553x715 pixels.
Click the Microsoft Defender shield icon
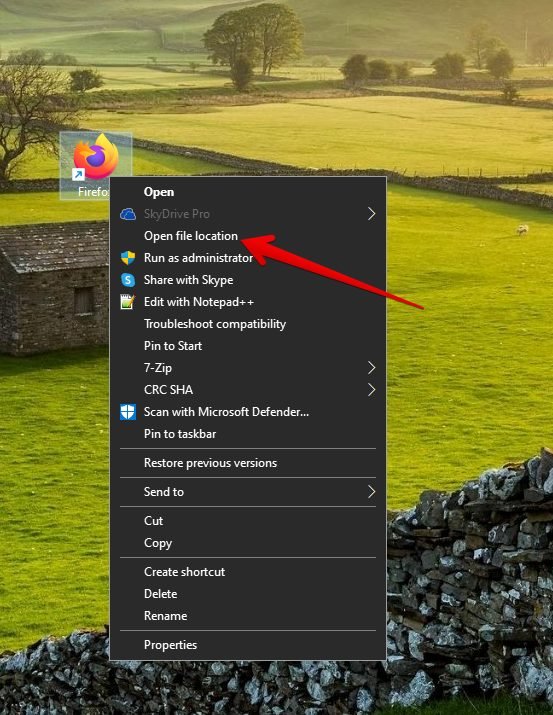(x=128, y=412)
